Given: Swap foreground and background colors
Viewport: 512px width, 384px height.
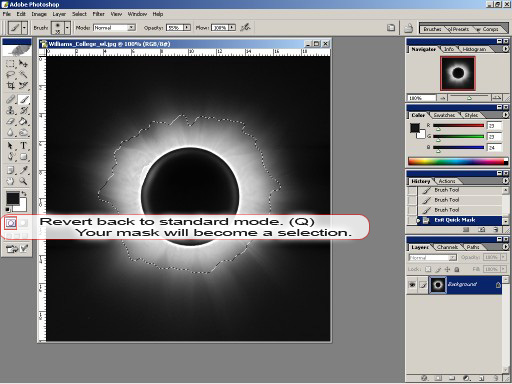Looking at the screenshot, I should click(x=24, y=193).
